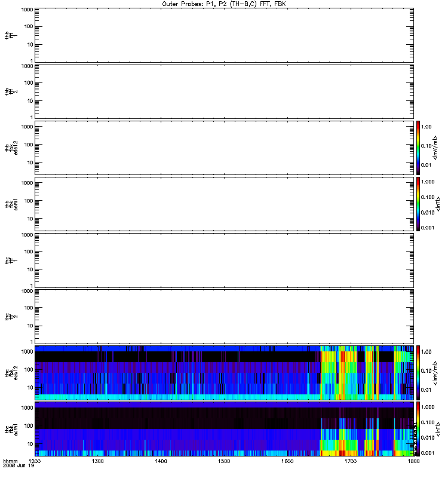Click the 0.10 tick on thc edc12 color bar
Viewport: 448px width, 478px height.
coord(426,370)
